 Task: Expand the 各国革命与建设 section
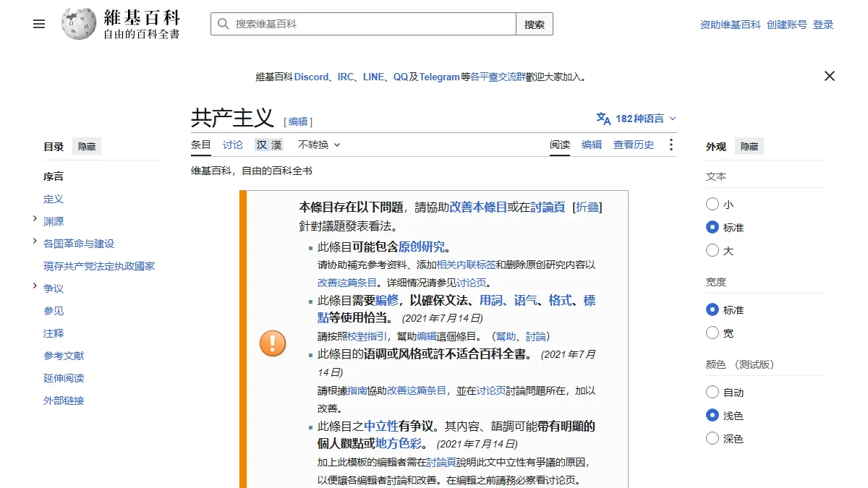(x=35, y=241)
